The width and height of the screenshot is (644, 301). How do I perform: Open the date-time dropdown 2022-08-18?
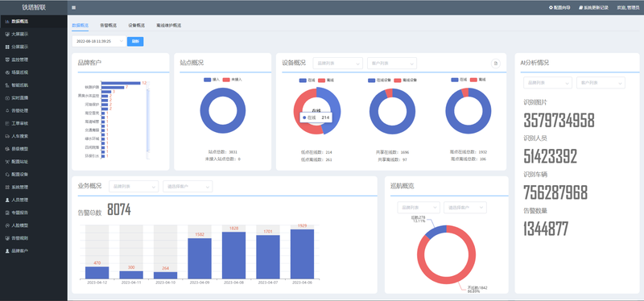tap(99, 42)
